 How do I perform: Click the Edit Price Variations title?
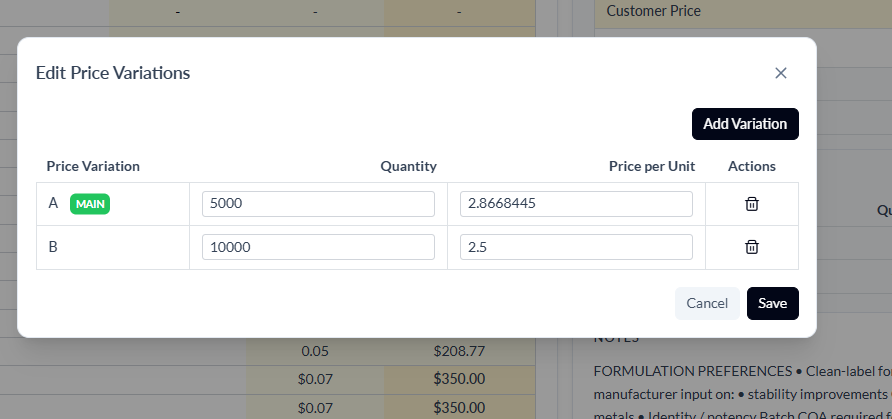pyautogui.click(x=113, y=73)
